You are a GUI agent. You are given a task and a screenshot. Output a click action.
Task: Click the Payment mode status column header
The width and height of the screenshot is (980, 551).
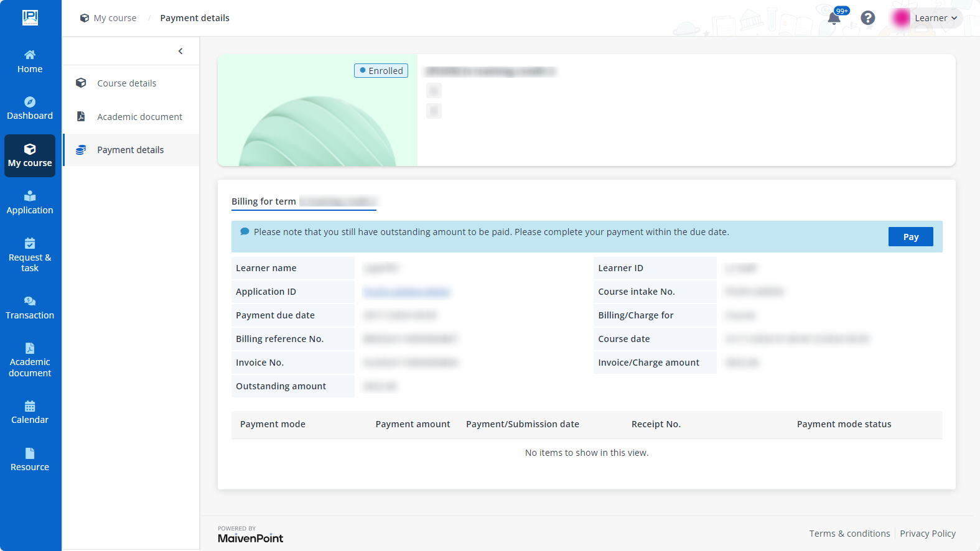844,424
